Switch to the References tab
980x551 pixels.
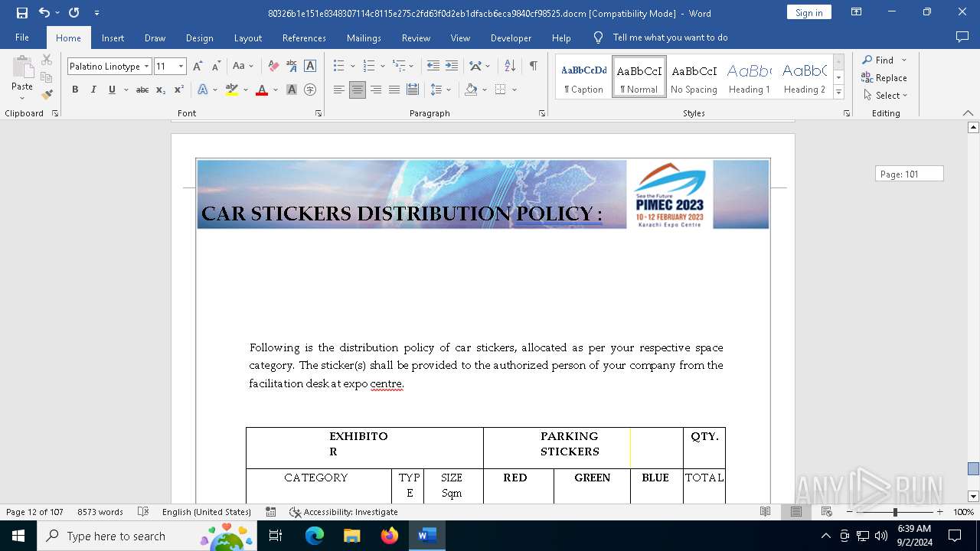pos(304,37)
